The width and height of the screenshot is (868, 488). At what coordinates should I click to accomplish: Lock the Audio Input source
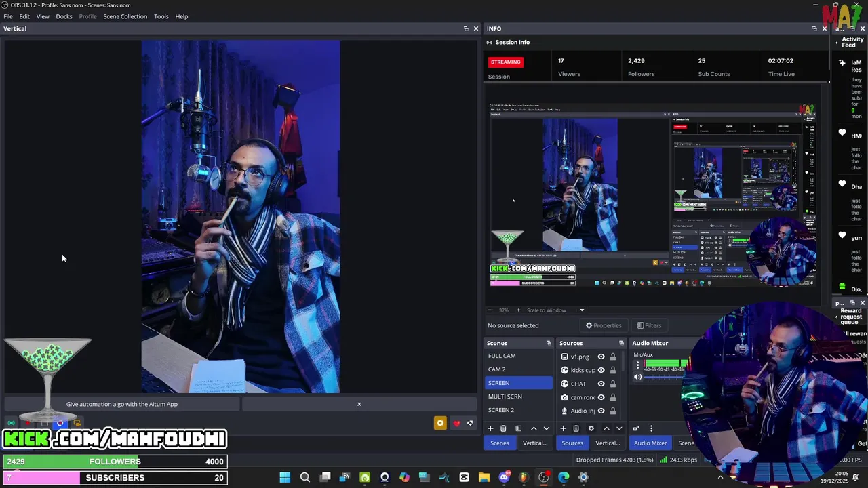pyautogui.click(x=613, y=411)
